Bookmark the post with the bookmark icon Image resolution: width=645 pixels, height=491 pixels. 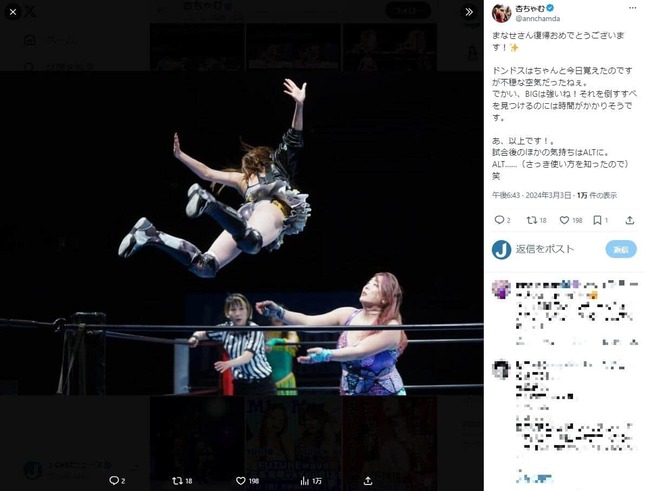[597, 220]
